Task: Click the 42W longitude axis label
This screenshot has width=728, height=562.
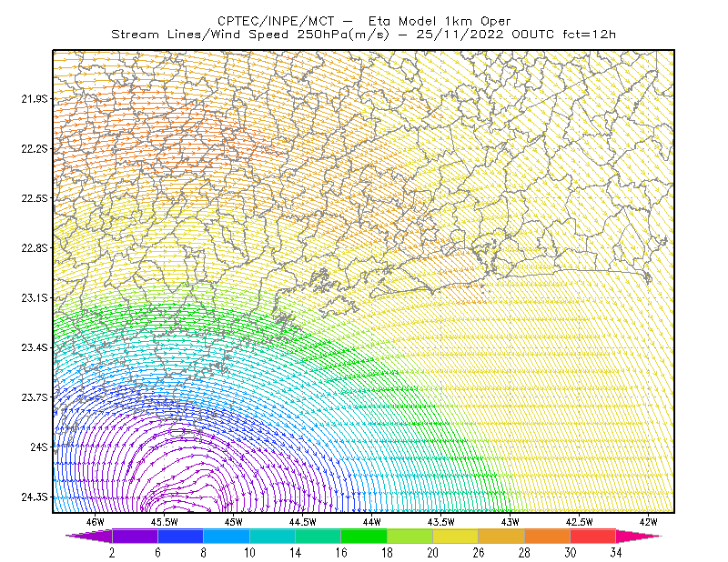Action: [x=648, y=522]
